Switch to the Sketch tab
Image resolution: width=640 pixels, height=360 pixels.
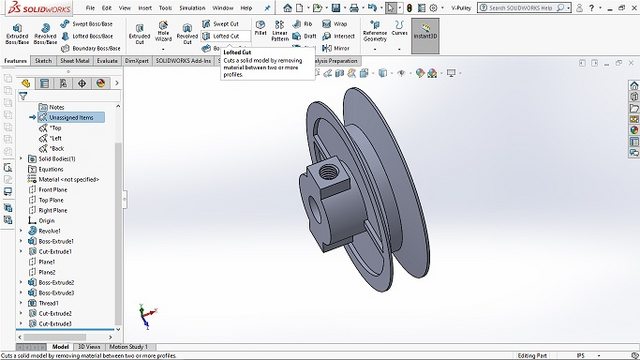(x=43, y=61)
